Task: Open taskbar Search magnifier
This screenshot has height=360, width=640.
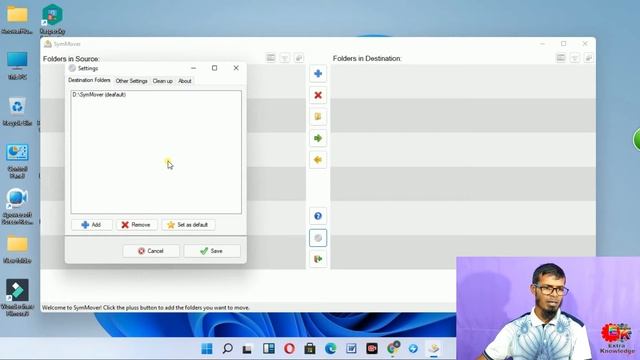Action: [227, 349]
